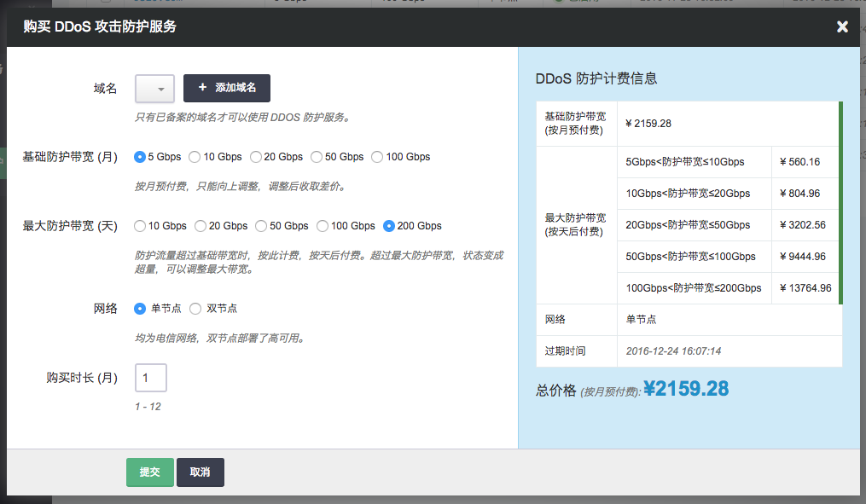Open the 域名 domain dropdown

154,89
